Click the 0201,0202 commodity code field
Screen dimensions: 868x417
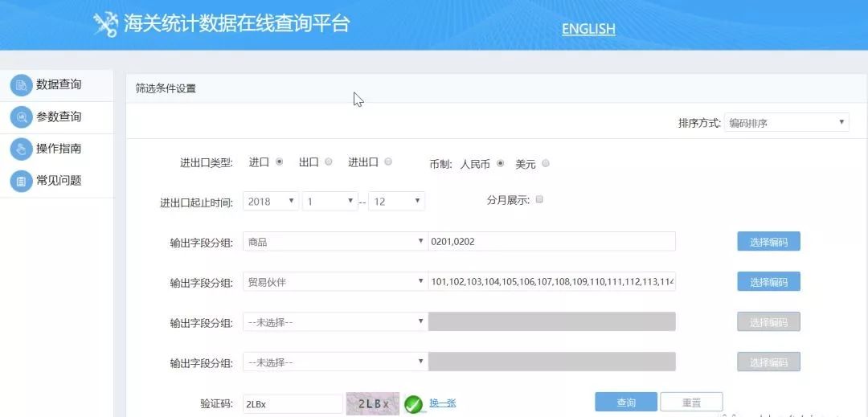[x=552, y=242]
